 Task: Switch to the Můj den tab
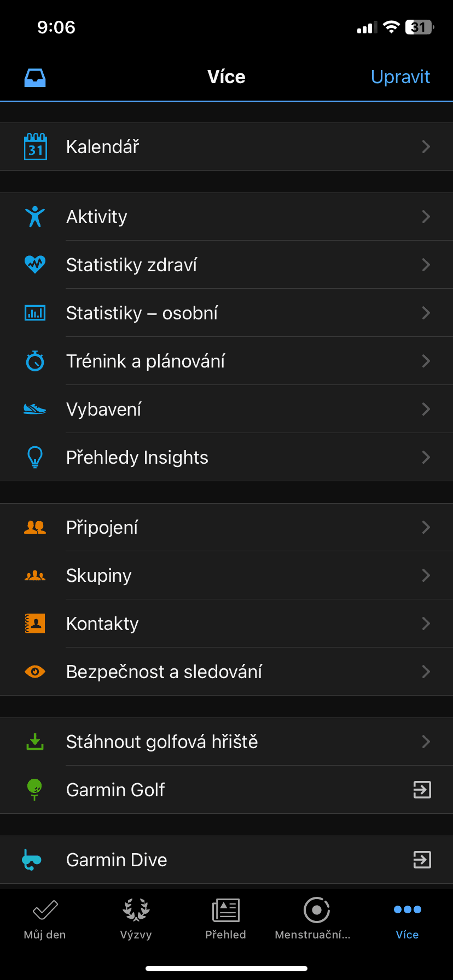(x=45, y=919)
